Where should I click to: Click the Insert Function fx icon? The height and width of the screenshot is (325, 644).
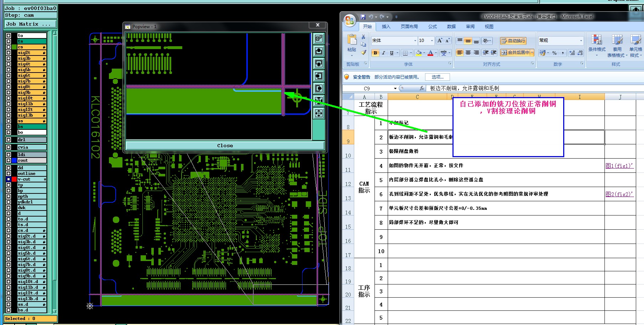[x=422, y=88]
